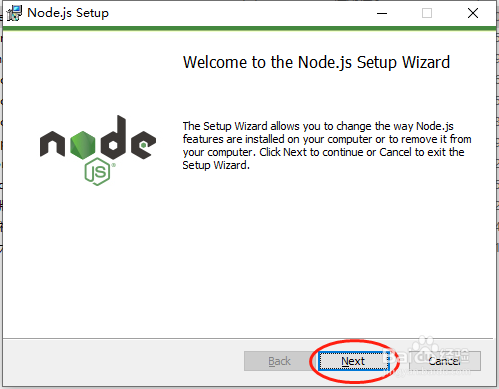
Task: Close the Node.js Setup window
Action: pos(473,13)
